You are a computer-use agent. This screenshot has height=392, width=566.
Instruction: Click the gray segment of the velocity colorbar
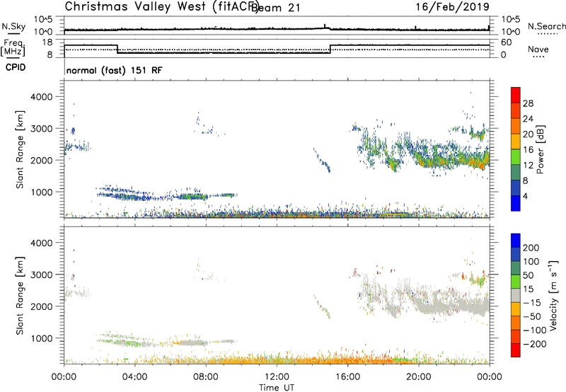(516, 296)
